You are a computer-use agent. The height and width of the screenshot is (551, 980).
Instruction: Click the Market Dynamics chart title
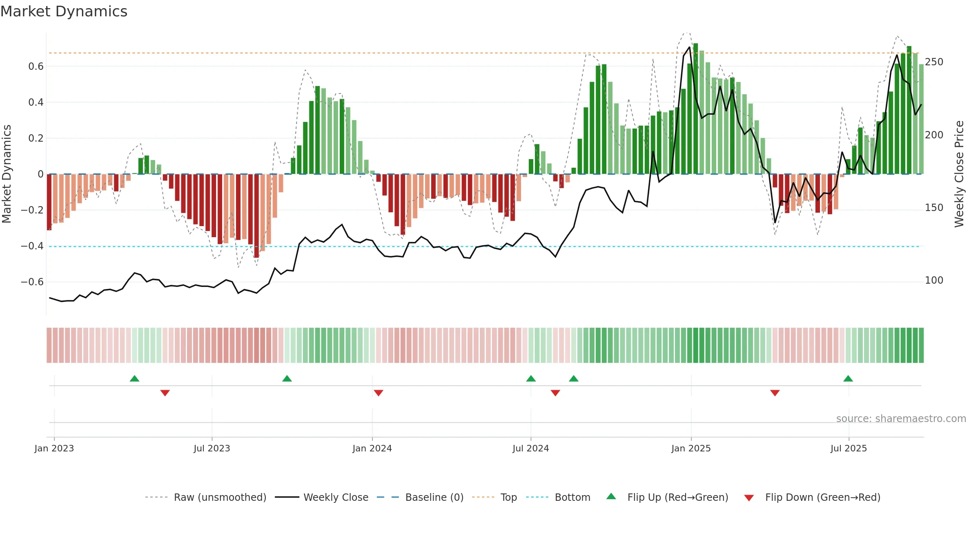[64, 11]
